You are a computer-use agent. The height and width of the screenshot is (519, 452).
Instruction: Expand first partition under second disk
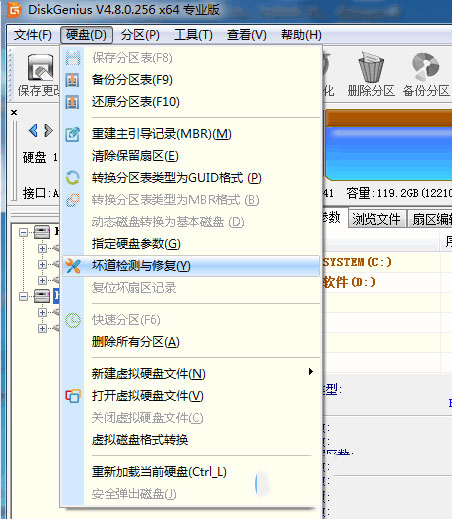(x=42, y=312)
